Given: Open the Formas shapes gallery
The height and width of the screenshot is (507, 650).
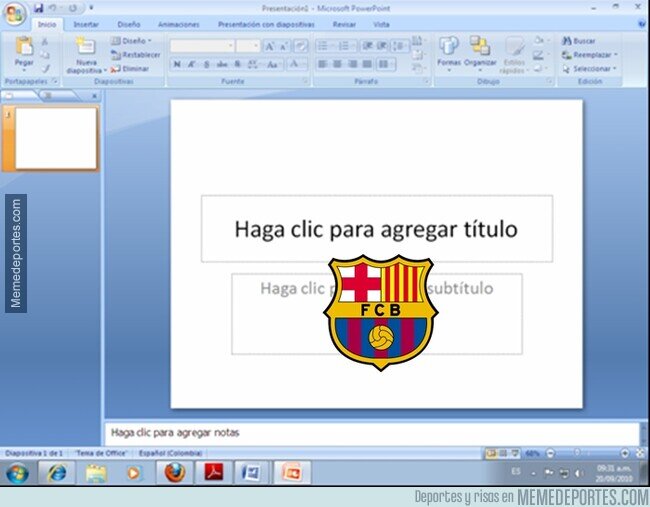Looking at the screenshot, I should click(449, 46).
